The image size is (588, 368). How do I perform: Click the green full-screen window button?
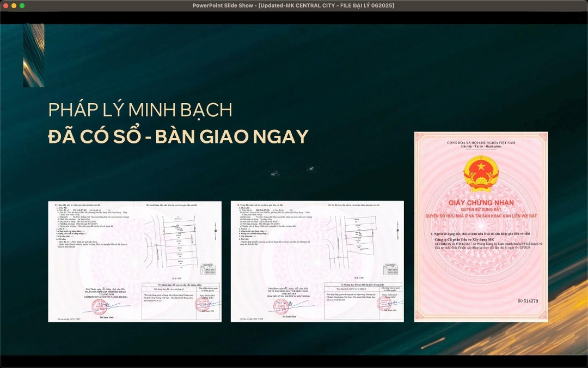click(22, 5)
